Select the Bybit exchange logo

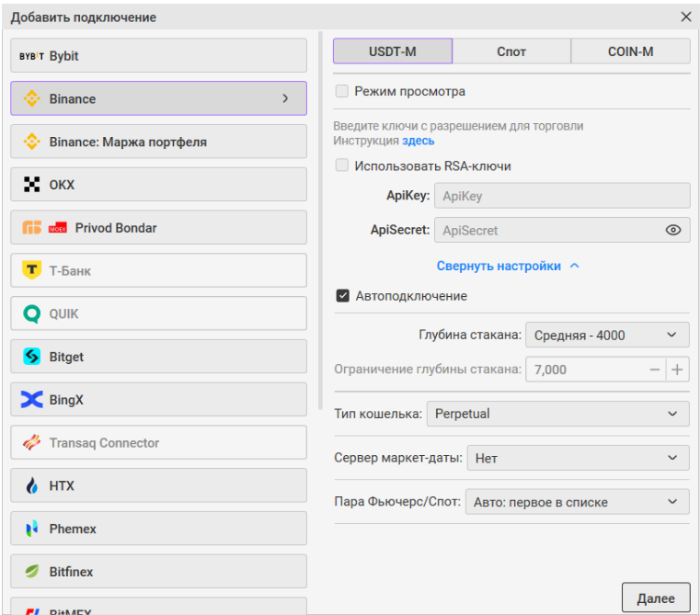coord(31,56)
